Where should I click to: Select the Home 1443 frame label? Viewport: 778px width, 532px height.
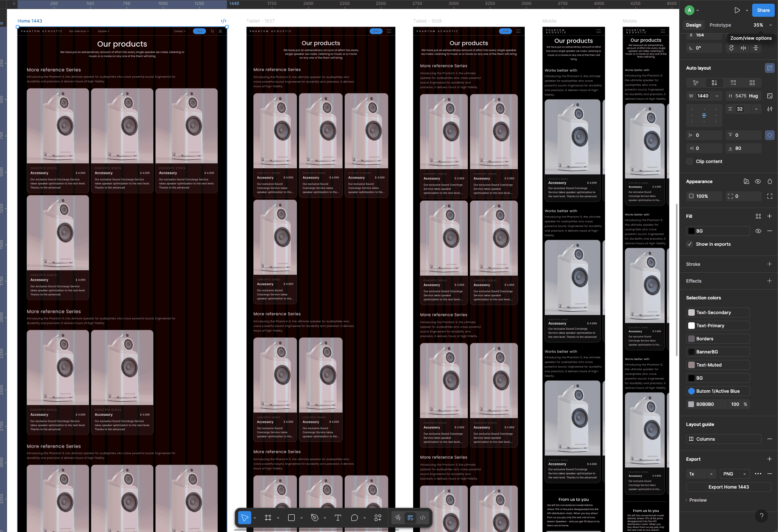[30, 21]
